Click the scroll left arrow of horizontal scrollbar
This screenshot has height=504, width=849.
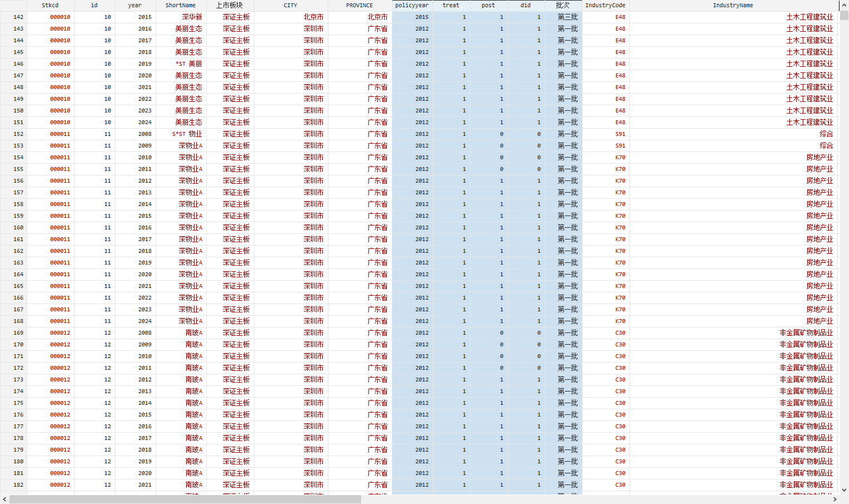pyautogui.click(x=4, y=500)
